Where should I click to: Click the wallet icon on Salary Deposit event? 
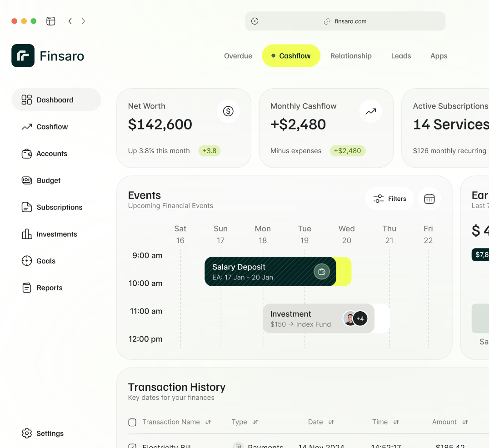(321, 272)
